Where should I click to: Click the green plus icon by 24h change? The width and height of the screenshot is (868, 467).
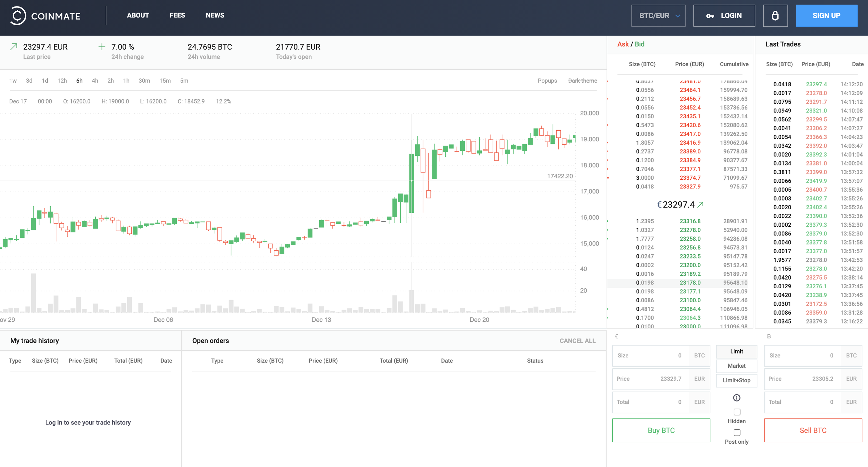[x=102, y=47]
